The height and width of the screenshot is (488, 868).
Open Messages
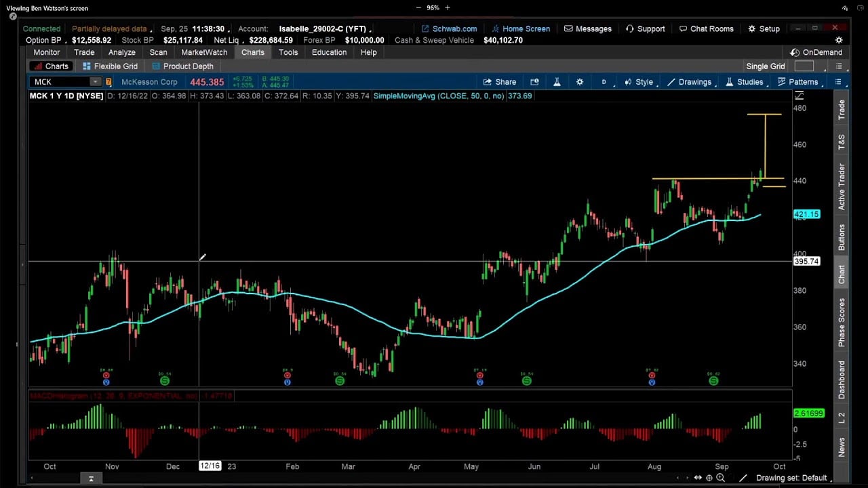click(587, 28)
